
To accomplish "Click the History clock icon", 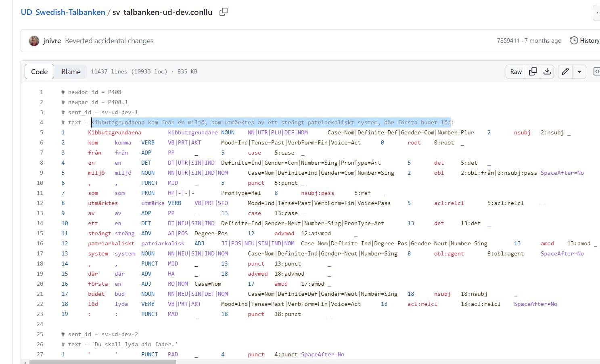I will click(x=574, y=40).
